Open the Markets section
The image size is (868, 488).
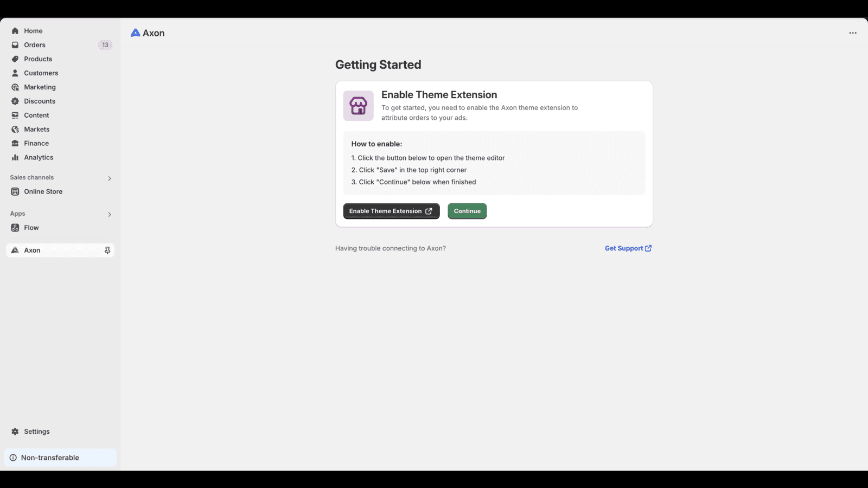(36, 129)
